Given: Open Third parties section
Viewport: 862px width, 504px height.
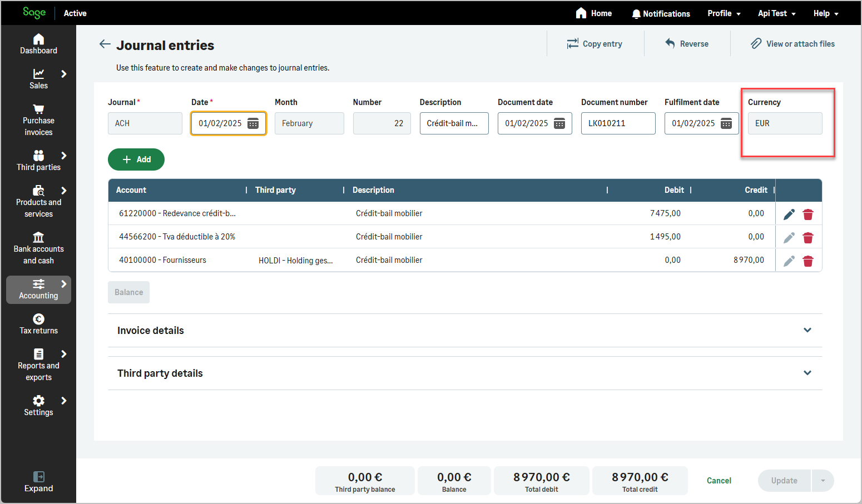Looking at the screenshot, I should point(38,161).
